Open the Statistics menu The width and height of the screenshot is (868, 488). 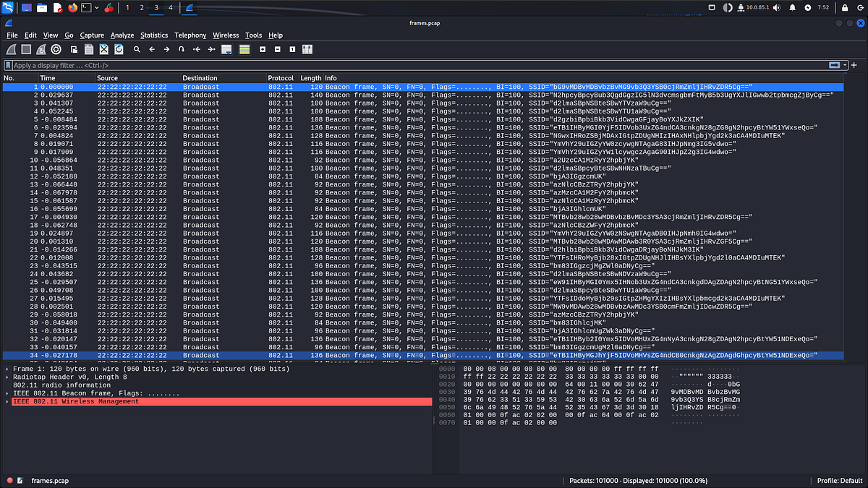coord(154,35)
